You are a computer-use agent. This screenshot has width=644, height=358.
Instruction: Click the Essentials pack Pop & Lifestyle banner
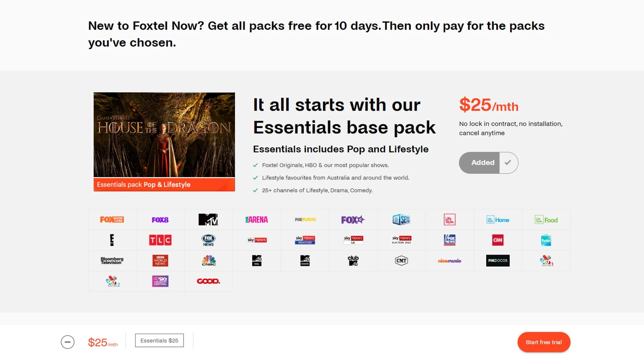pyautogui.click(x=164, y=185)
